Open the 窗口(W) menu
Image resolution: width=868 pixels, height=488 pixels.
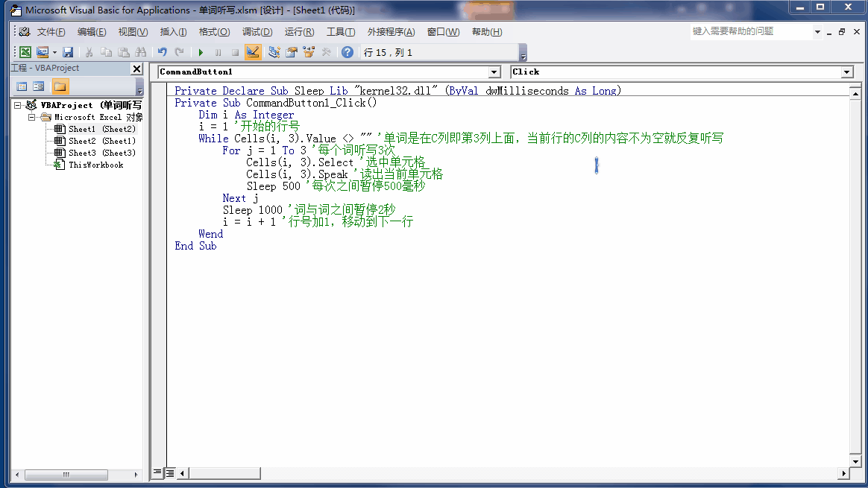pyautogui.click(x=443, y=31)
